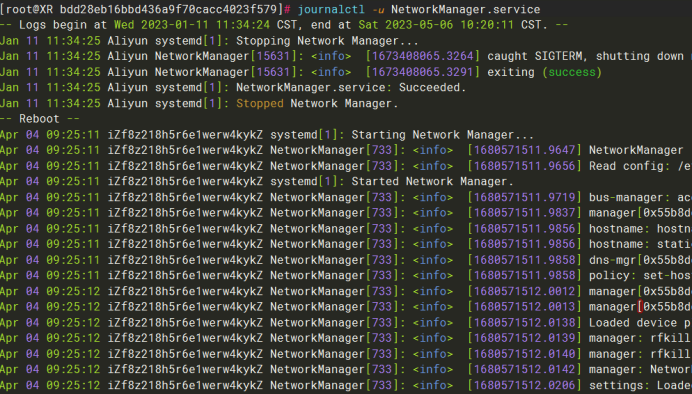
Task: Click the command 'journalctl' in the prompt line
Action: 331,9
